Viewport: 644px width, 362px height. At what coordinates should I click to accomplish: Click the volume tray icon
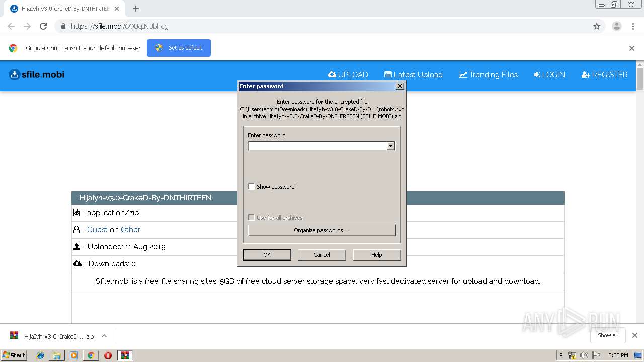[584, 355]
